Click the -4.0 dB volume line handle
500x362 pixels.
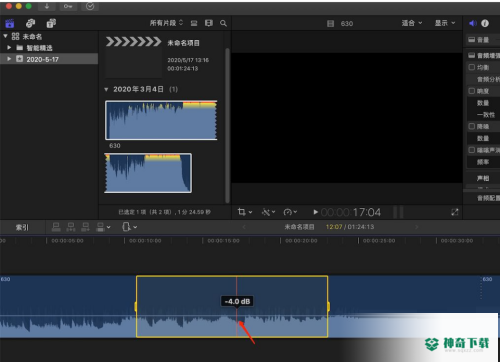(237, 315)
